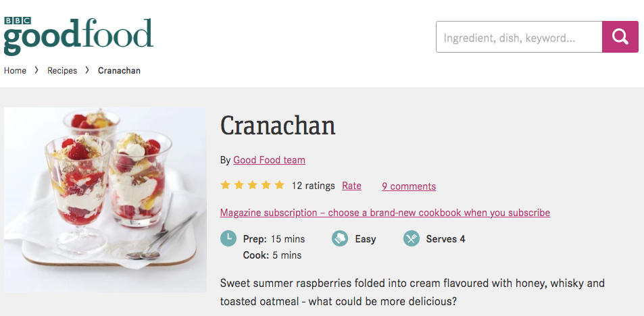Open Recipes breadcrumb link
644x316 pixels.
(x=62, y=70)
